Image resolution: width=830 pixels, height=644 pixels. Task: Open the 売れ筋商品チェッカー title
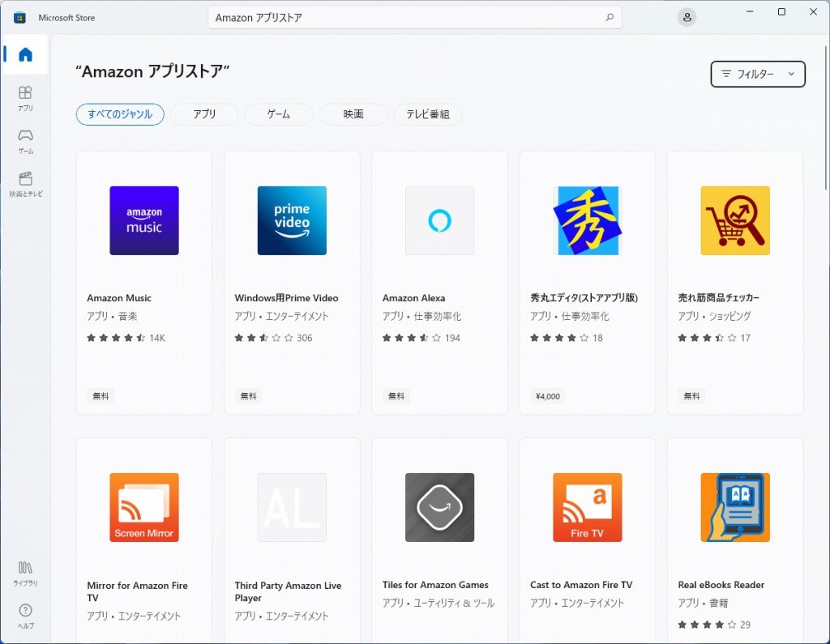coord(719,298)
